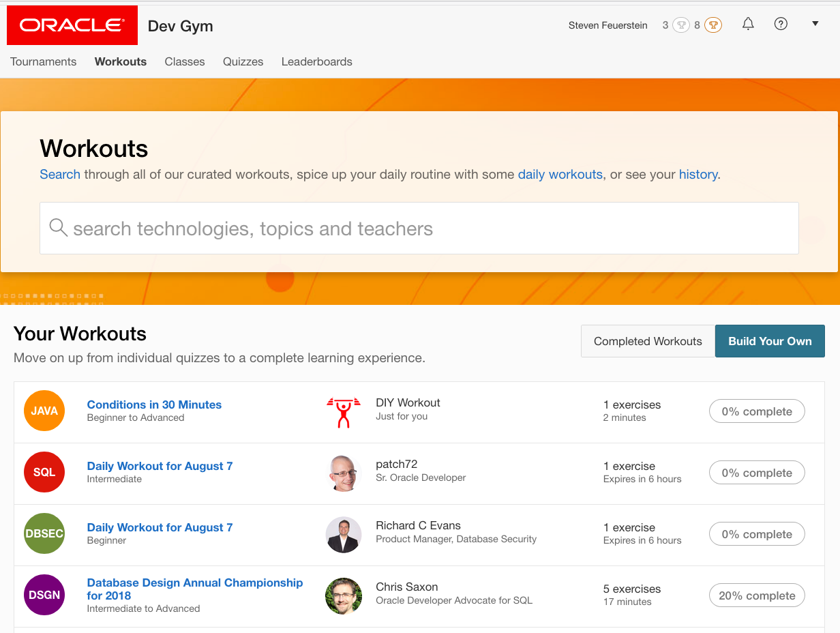Screen dimensions: 840x633
Task: Click 0% complete in Richard C Evans row
Action: coord(757,534)
